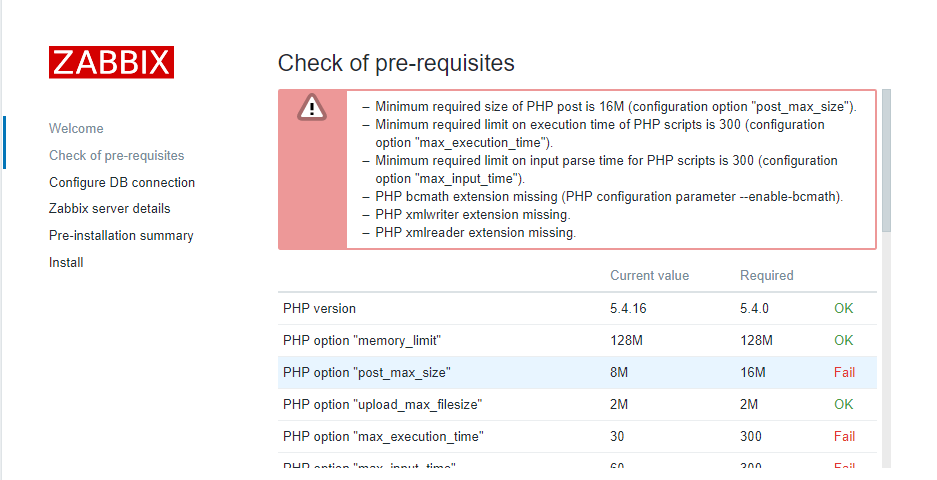Viewport: 937px width, 480px height.
Task: Select the PHP option "memory_limit" row
Action: 362,341
